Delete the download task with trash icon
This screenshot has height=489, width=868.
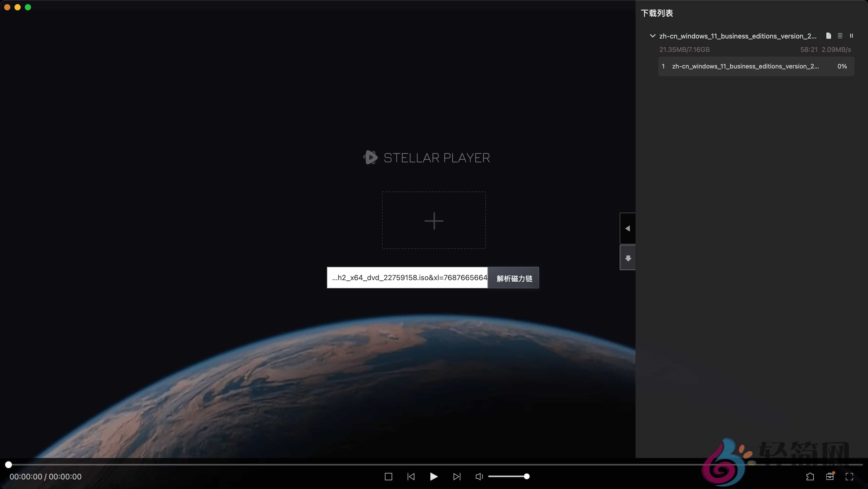pyautogui.click(x=840, y=36)
